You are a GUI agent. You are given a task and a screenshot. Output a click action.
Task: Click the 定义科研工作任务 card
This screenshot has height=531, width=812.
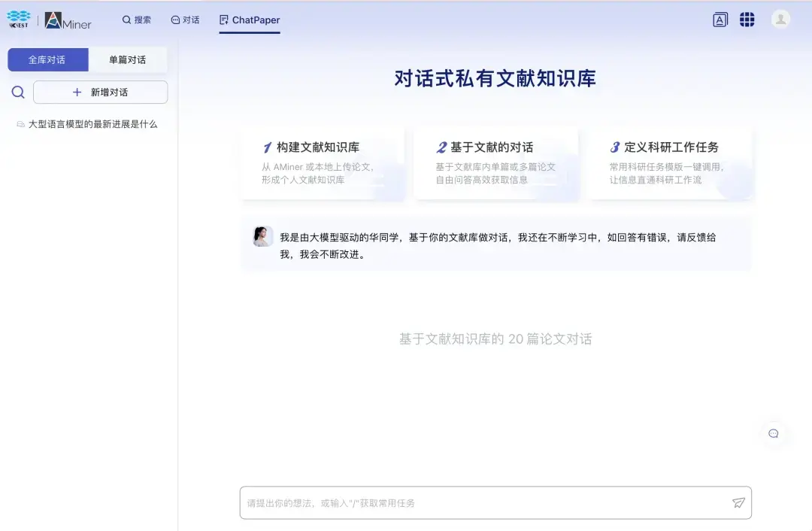(670, 163)
